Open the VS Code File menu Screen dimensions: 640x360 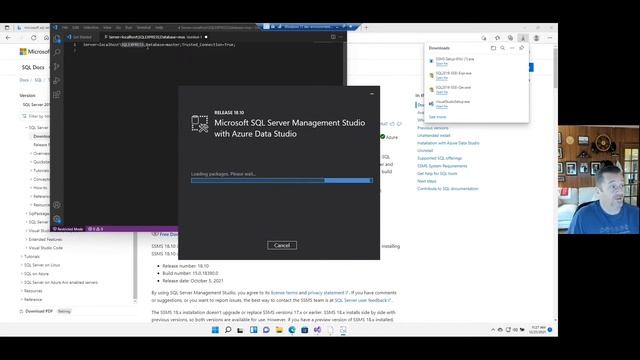tap(65, 27)
